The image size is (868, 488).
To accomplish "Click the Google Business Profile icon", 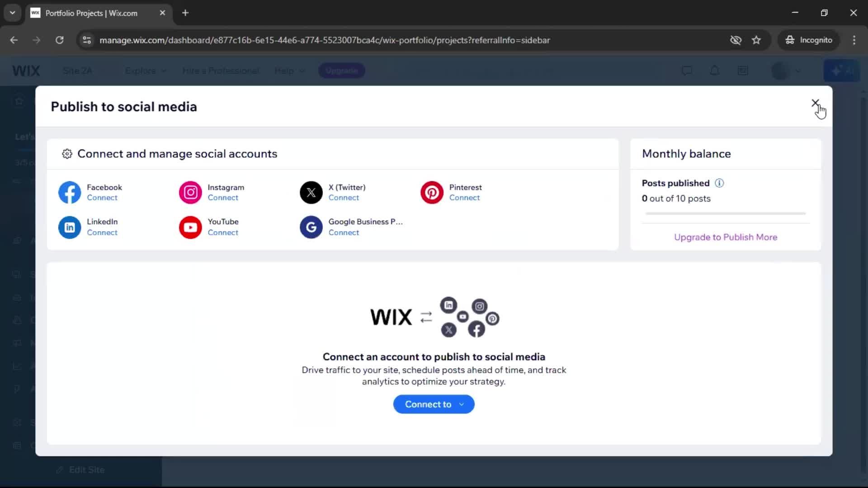I will (311, 227).
